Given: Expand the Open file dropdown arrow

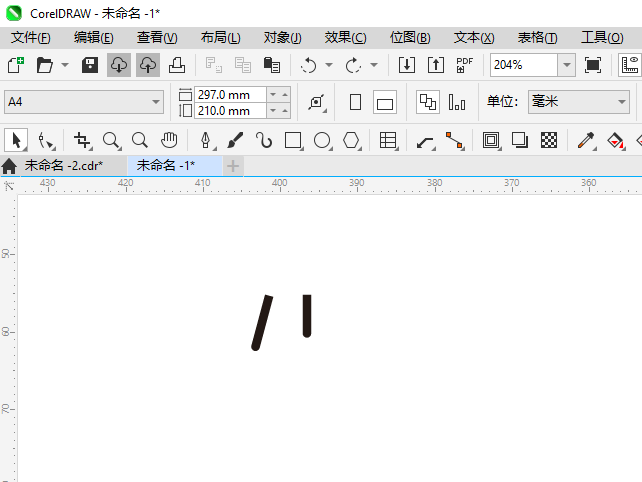Looking at the screenshot, I should click(65, 65).
